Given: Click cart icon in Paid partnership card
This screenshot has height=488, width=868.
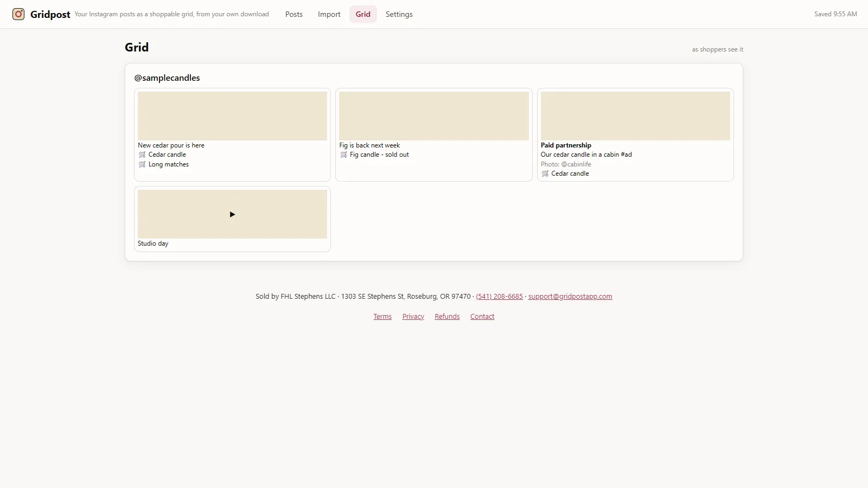Looking at the screenshot, I should tap(545, 174).
